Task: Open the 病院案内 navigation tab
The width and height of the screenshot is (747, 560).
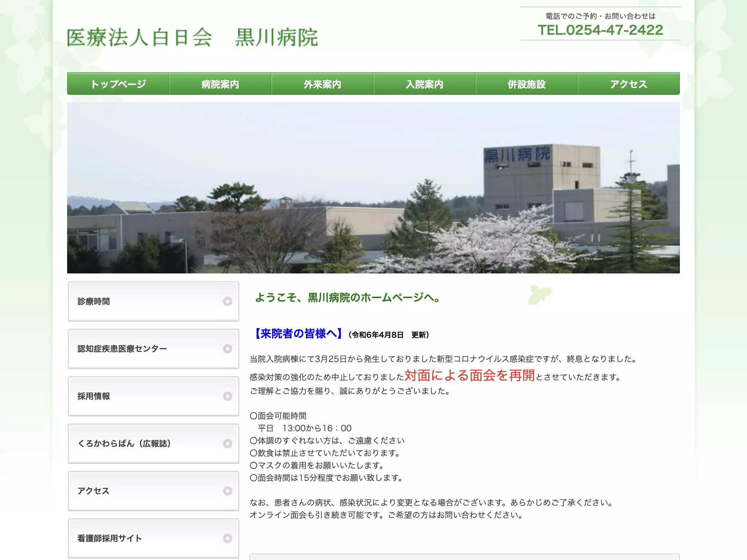Action: (x=220, y=84)
